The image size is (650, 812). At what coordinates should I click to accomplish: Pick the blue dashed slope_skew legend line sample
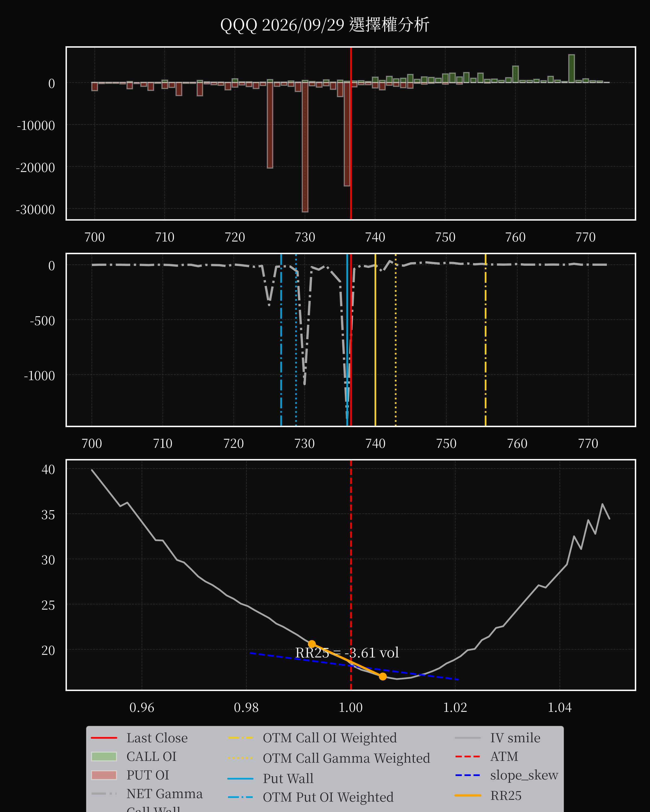pyautogui.click(x=468, y=775)
